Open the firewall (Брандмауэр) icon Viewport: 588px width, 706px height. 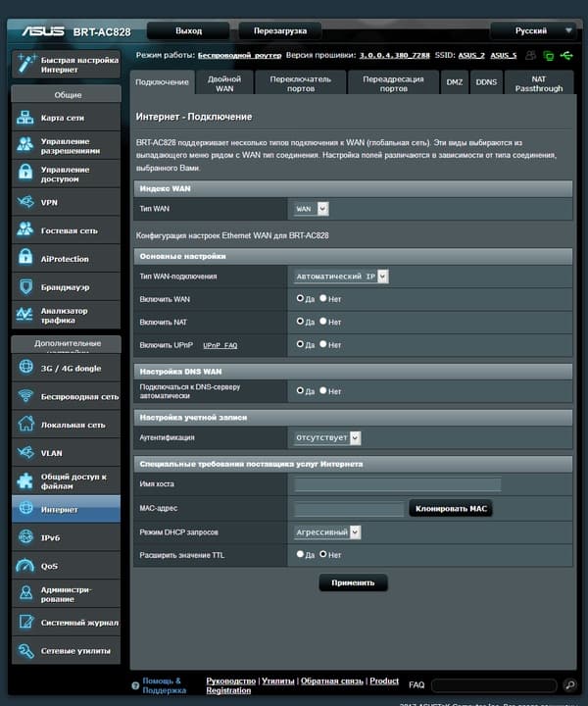pyautogui.click(x=25, y=287)
